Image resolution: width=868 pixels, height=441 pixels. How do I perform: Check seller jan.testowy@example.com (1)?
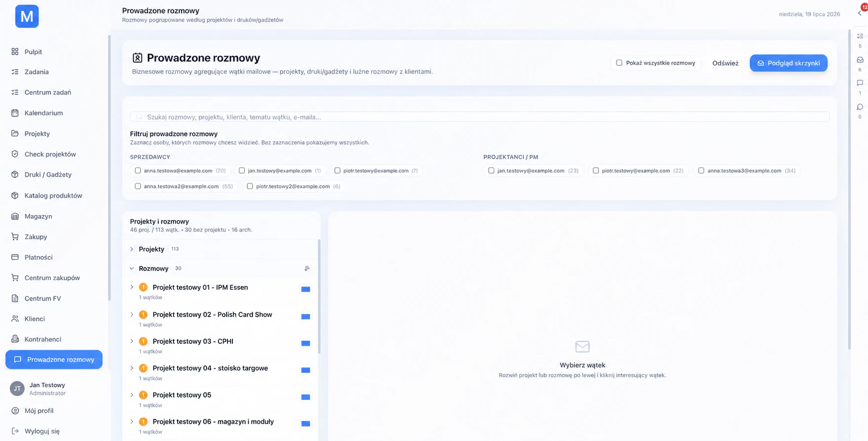pyautogui.click(x=242, y=171)
